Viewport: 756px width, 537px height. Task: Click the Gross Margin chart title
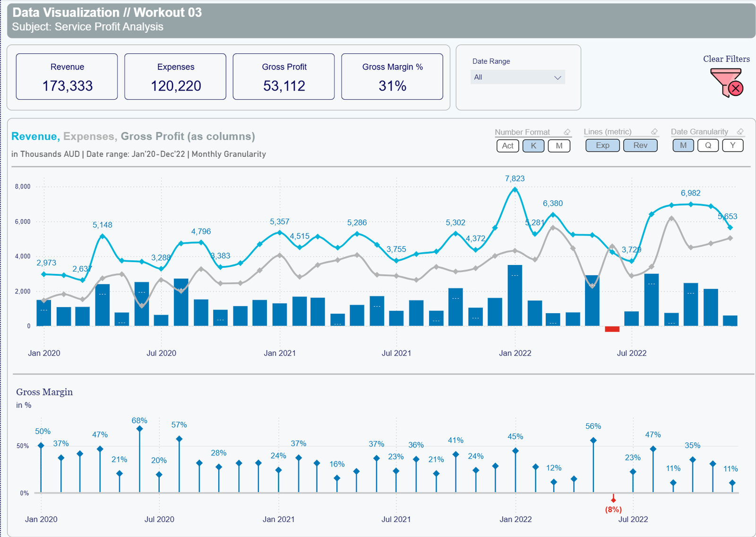[44, 392]
